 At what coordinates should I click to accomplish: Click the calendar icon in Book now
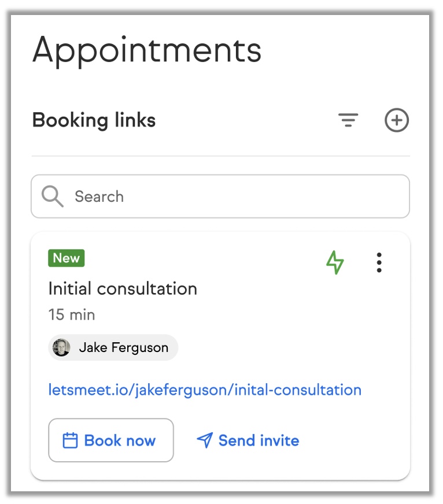[x=70, y=441]
